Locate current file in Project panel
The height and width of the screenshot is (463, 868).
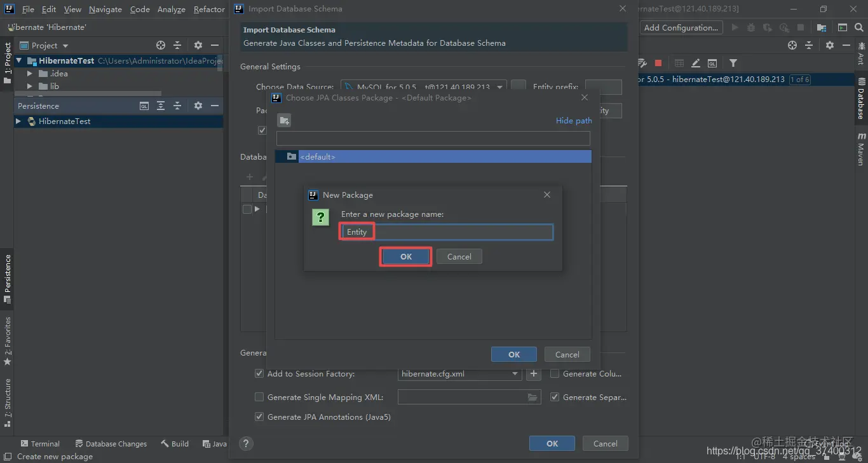161,45
